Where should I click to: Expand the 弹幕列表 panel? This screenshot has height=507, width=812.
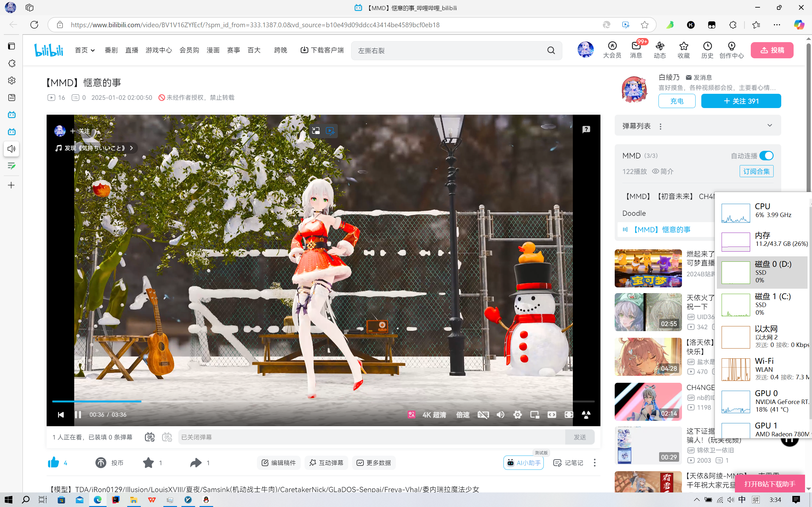pyautogui.click(x=769, y=125)
